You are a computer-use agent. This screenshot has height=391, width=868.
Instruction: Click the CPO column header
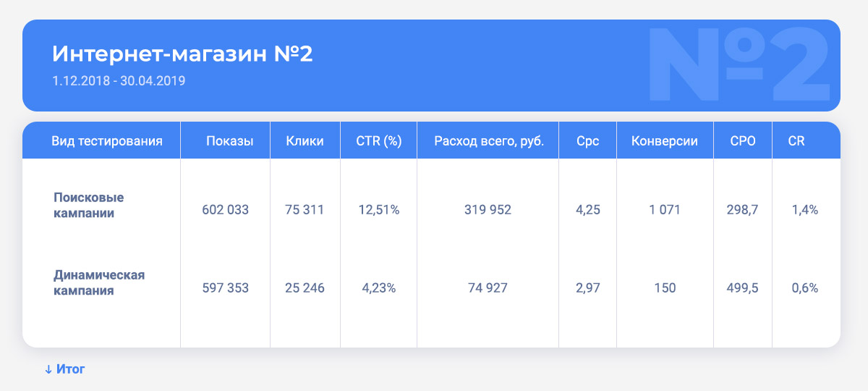[744, 141]
